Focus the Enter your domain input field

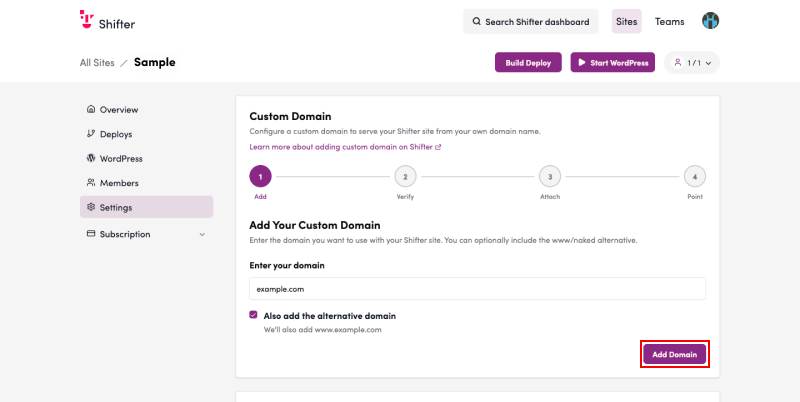pos(478,289)
